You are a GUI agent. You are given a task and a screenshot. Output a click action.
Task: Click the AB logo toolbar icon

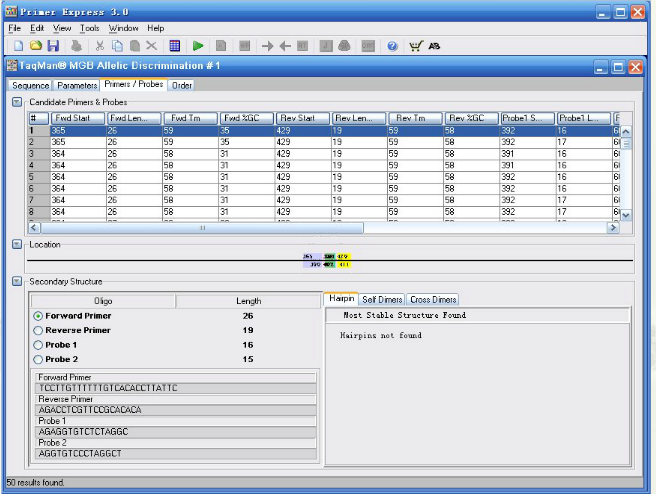pyautogui.click(x=435, y=46)
